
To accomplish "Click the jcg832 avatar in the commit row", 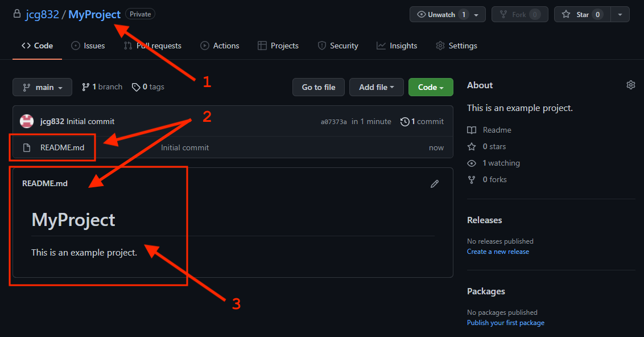I will pos(27,121).
